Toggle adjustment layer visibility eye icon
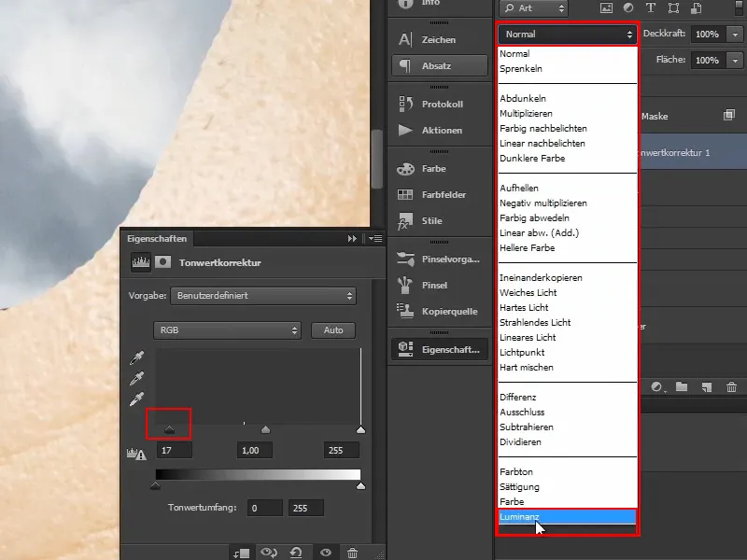 326,553
